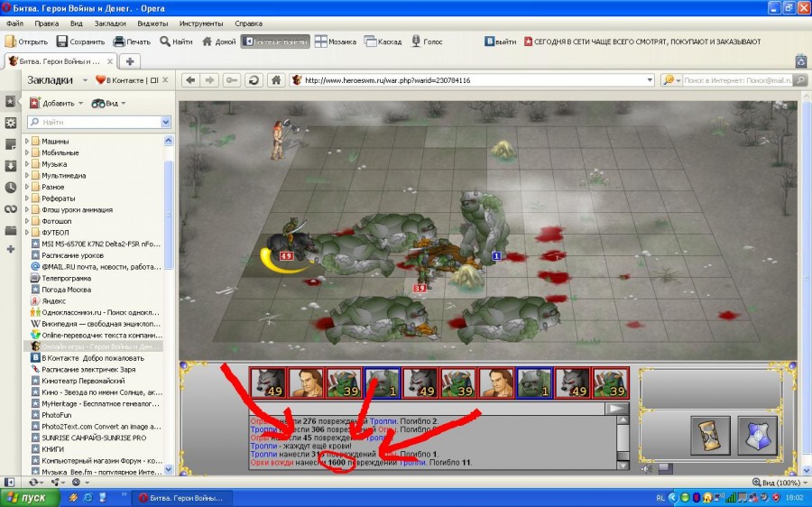The width and height of the screenshot is (812, 507).
Task: Open the closed tabs trash icon
Action: point(802,60)
